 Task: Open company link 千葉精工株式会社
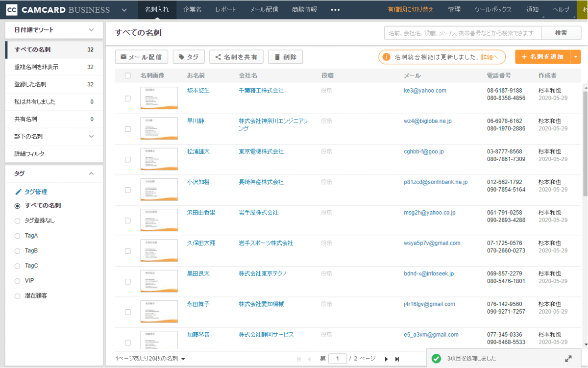pyautogui.click(x=261, y=91)
